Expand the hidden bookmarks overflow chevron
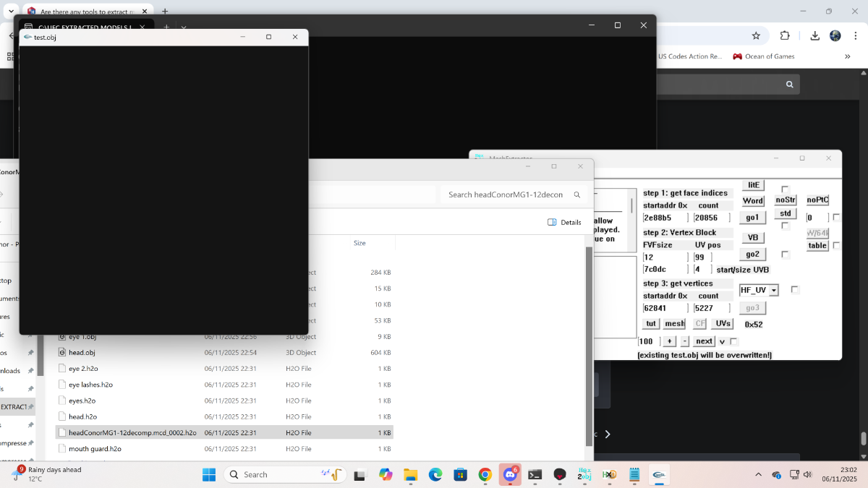Viewport: 868px width, 488px height. click(847, 56)
